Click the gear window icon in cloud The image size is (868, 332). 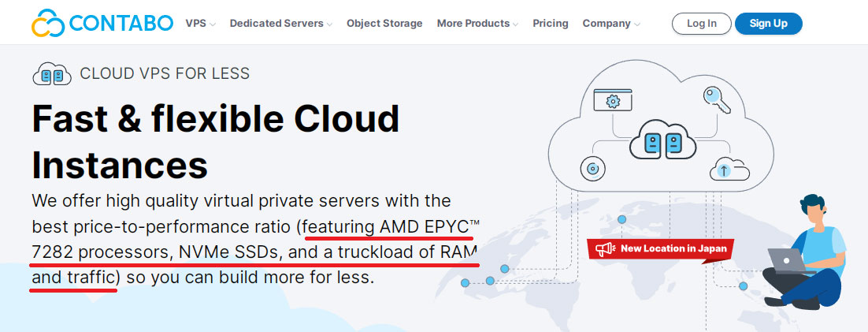coord(612,100)
